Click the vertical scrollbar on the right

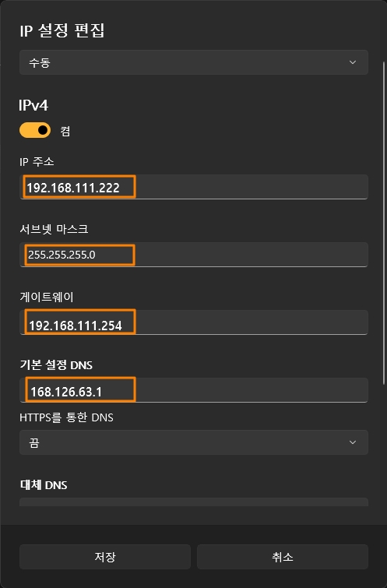point(384,223)
